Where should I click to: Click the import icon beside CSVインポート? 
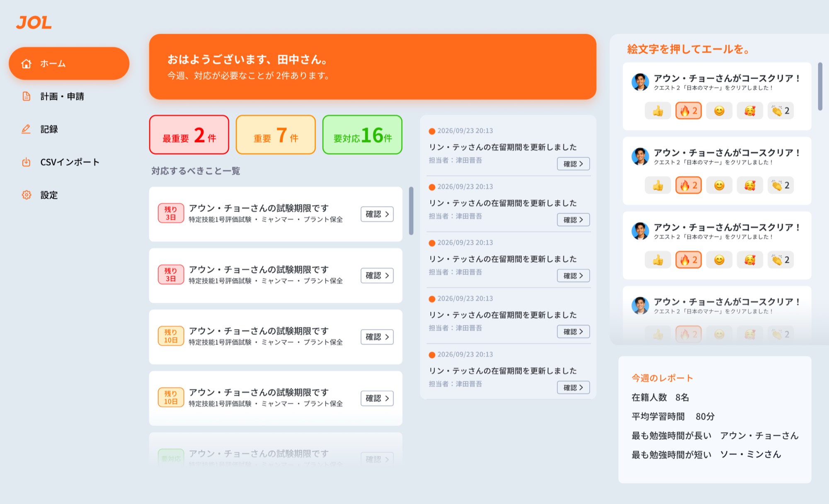tap(27, 162)
